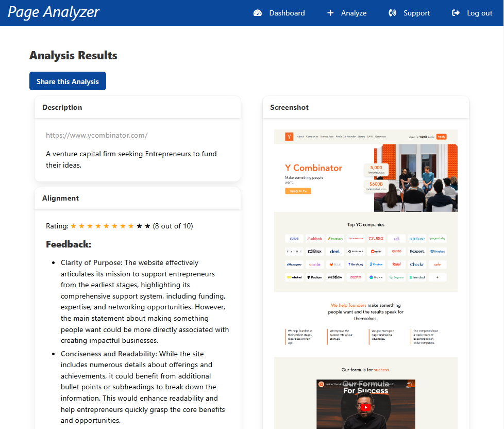Click the airbnb logo tile
The height and width of the screenshot is (429, 504).
(315, 239)
